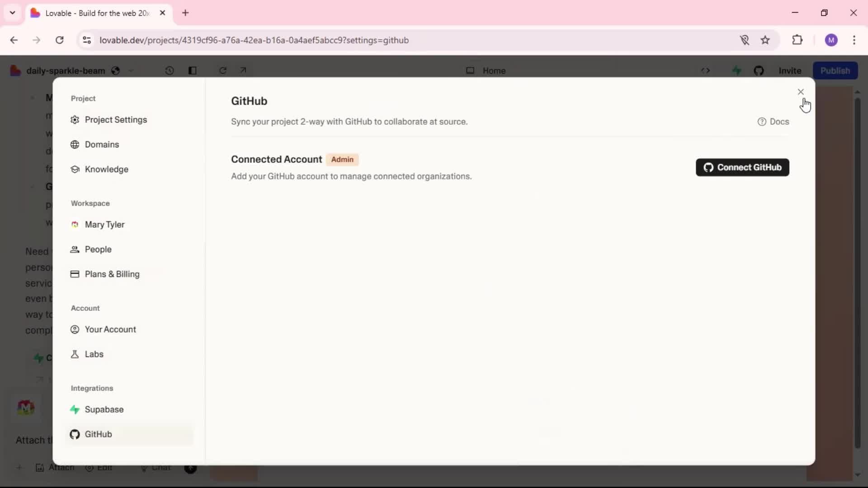Bookmark this page with the star icon
The width and height of the screenshot is (868, 488).
765,40
